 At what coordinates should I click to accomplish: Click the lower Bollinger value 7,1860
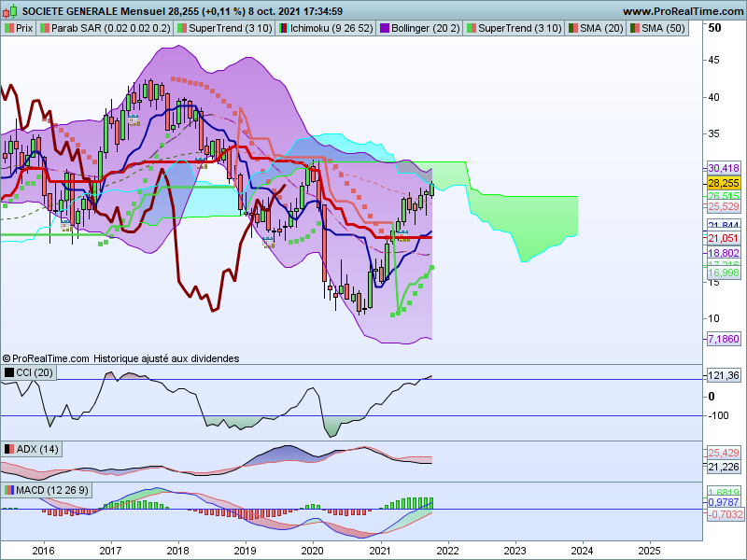(x=723, y=339)
